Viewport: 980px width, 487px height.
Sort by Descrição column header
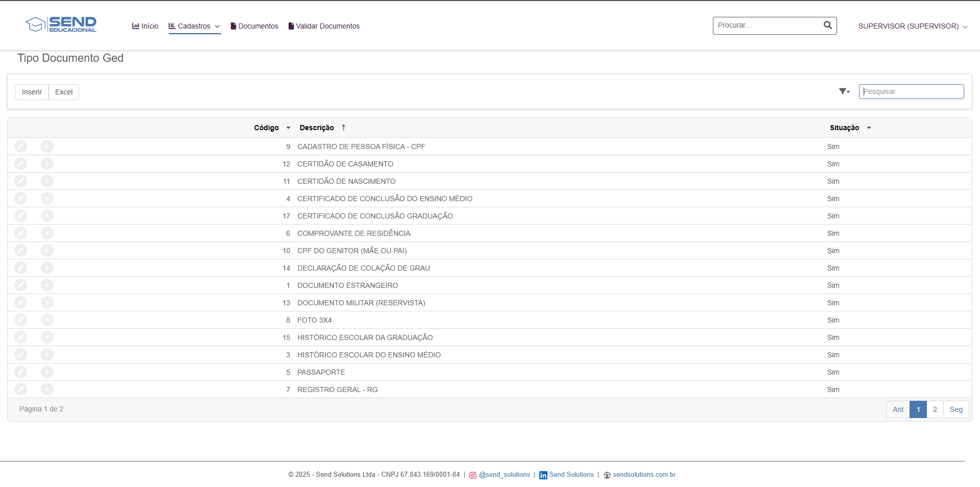click(x=317, y=128)
